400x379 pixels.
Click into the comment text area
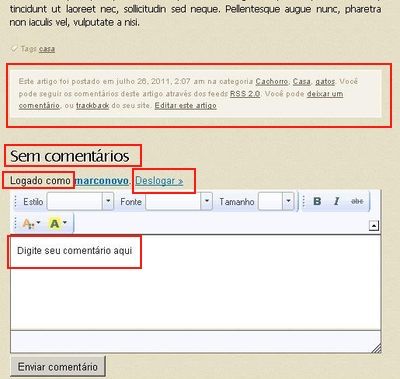tap(196, 283)
